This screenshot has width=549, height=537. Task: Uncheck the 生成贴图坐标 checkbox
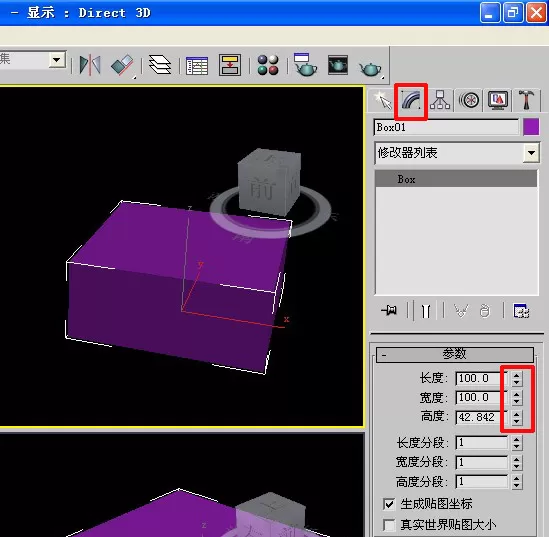click(389, 504)
